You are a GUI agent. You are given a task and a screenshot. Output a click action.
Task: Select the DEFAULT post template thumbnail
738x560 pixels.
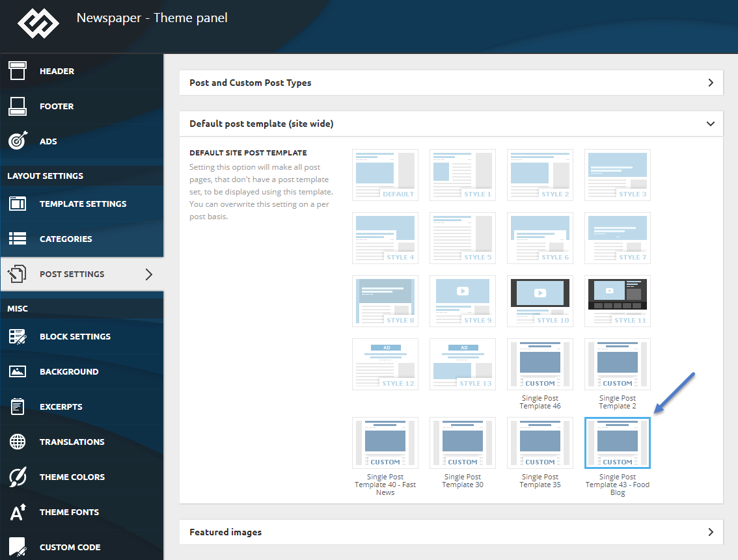[x=385, y=175]
